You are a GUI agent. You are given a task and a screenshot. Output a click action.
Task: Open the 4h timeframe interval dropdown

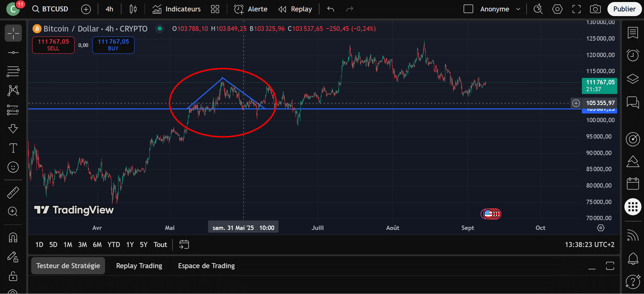click(109, 9)
